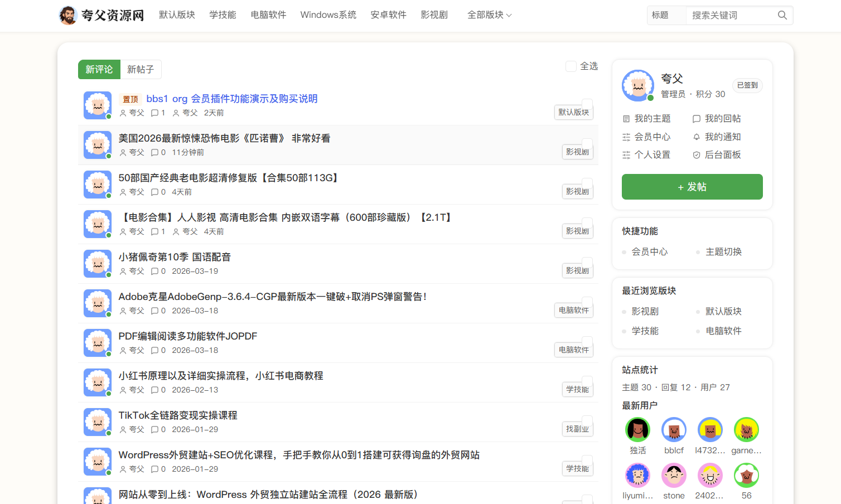Image resolution: width=841 pixels, height=504 pixels.
Task: Tick checkbox on bbs1 org 会员插件 post
Action: click(x=587, y=104)
